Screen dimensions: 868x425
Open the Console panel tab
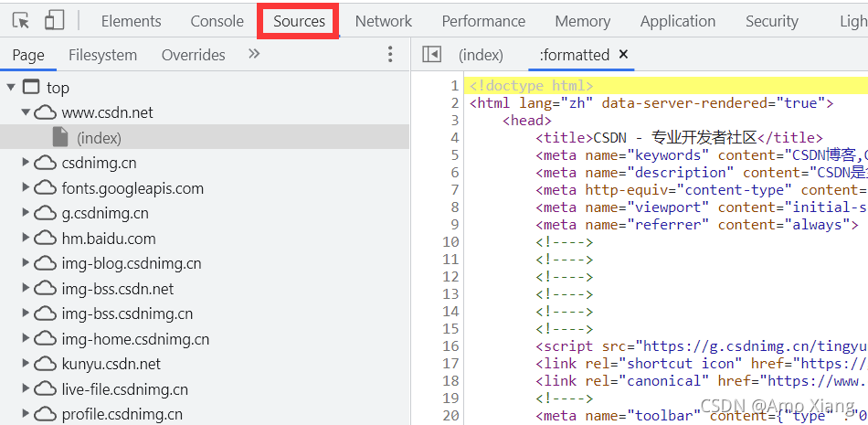217,21
